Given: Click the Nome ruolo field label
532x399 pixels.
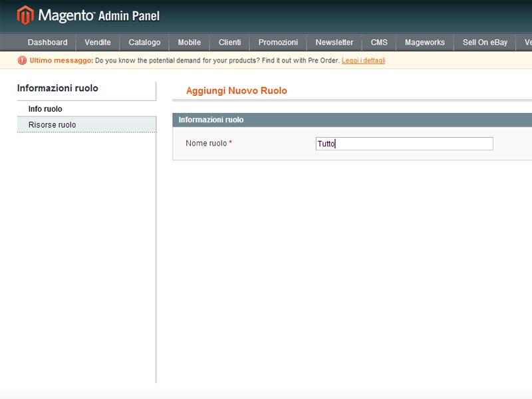Looking at the screenshot, I should pos(206,144).
